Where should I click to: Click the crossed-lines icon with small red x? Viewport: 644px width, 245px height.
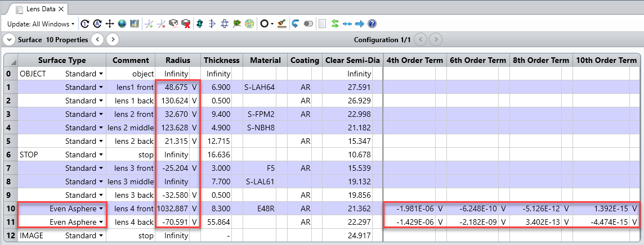[162, 24]
